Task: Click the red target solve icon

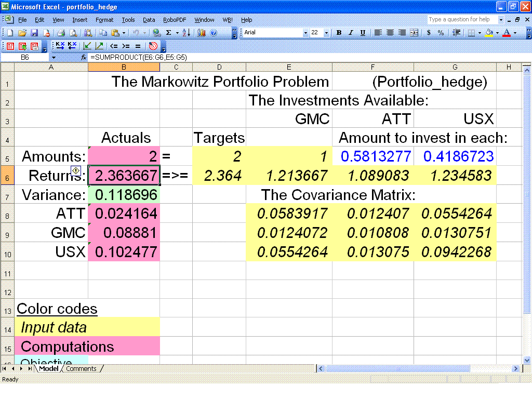Action: point(153,46)
